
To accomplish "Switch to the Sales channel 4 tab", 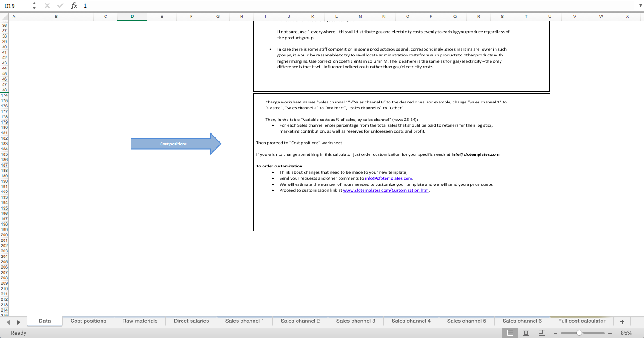I will tap(411, 321).
